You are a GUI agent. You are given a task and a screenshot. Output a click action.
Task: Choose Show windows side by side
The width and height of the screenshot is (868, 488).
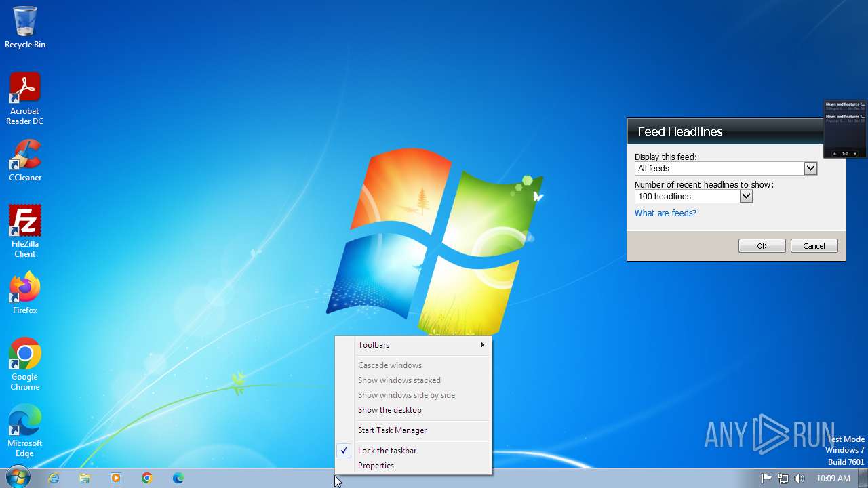413,395
